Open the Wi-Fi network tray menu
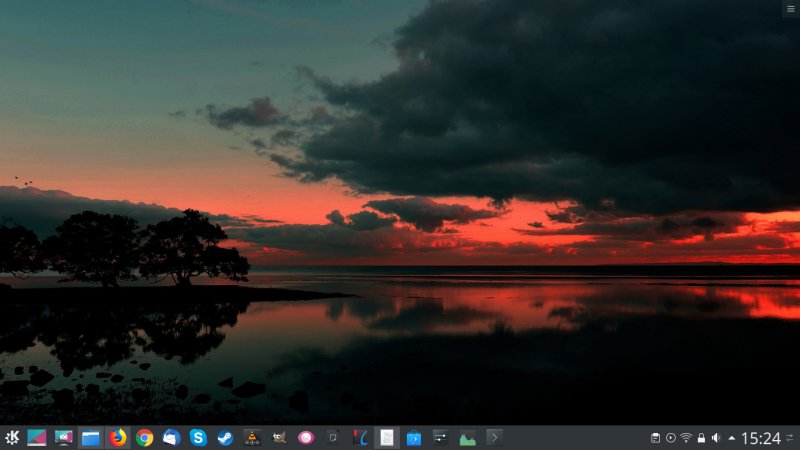Screen dimensions: 800x450 pyautogui.click(x=686, y=437)
